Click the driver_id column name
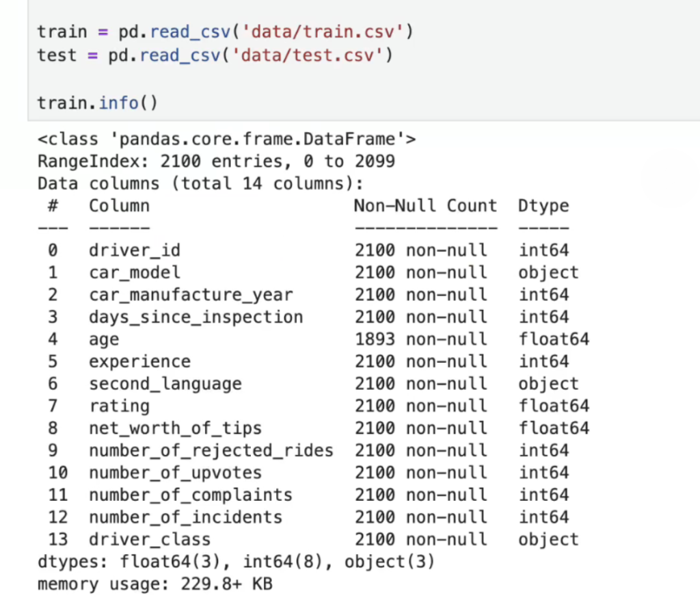This screenshot has width=700, height=600. (135, 250)
